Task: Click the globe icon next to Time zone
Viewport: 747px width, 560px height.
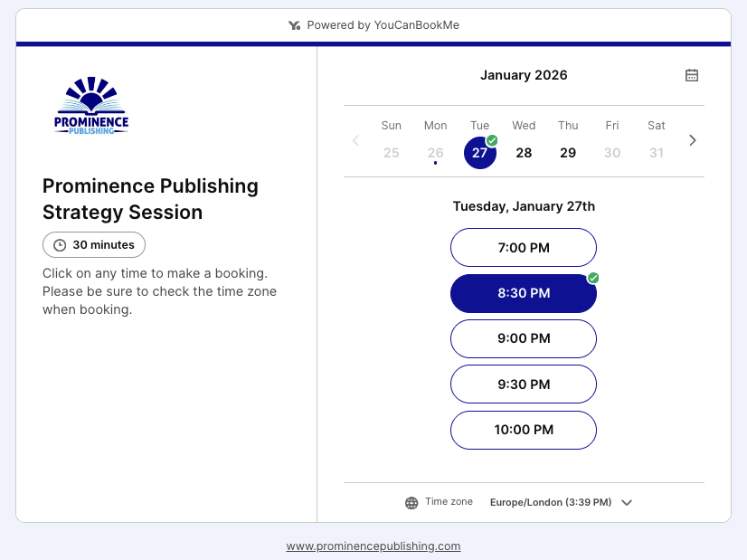Action: 411,502
